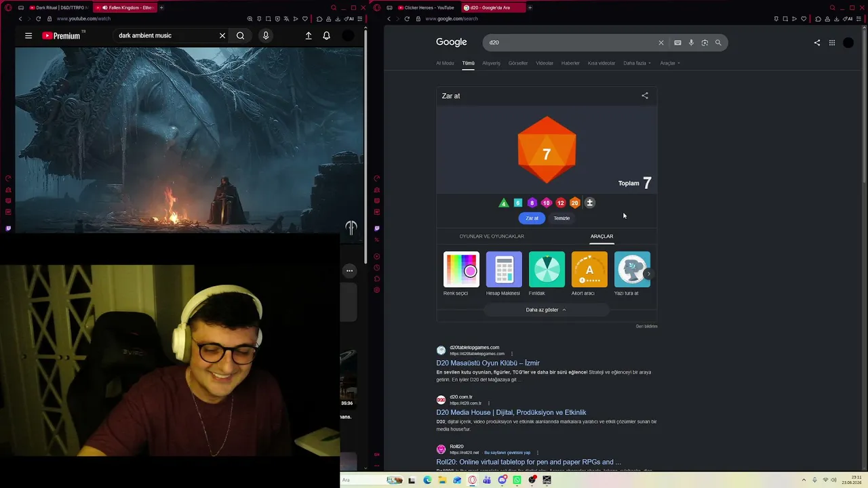Click the rolled d20 die showing 7
Screen dimensions: 868x488
coord(547,150)
